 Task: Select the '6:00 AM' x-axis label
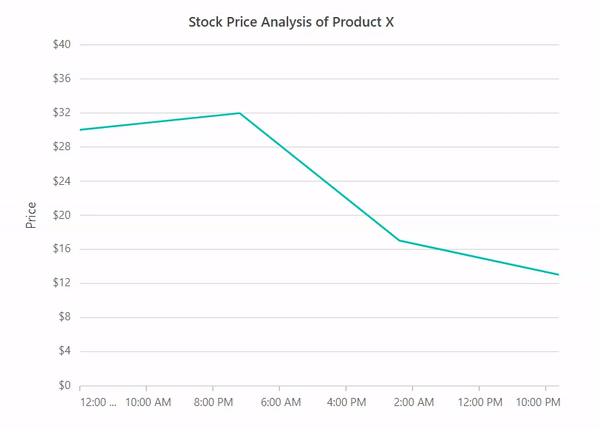click(x=279, y=402)
